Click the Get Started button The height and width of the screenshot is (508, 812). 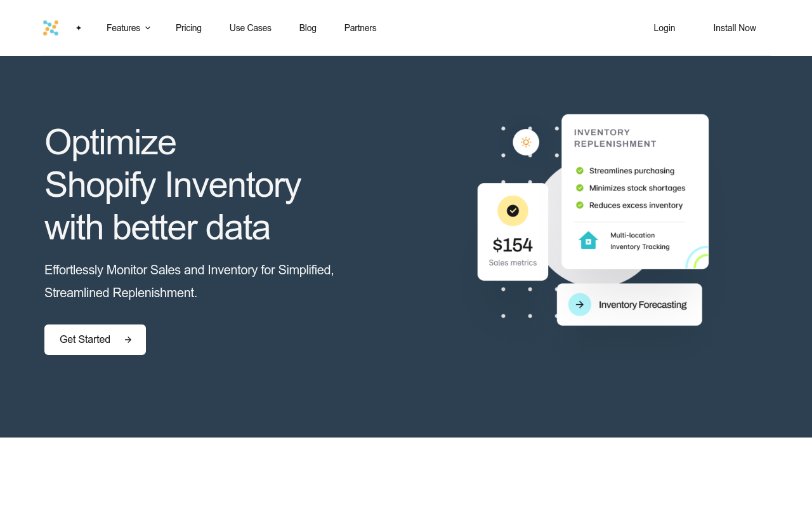pyautogui.click(x=95, y=340)
